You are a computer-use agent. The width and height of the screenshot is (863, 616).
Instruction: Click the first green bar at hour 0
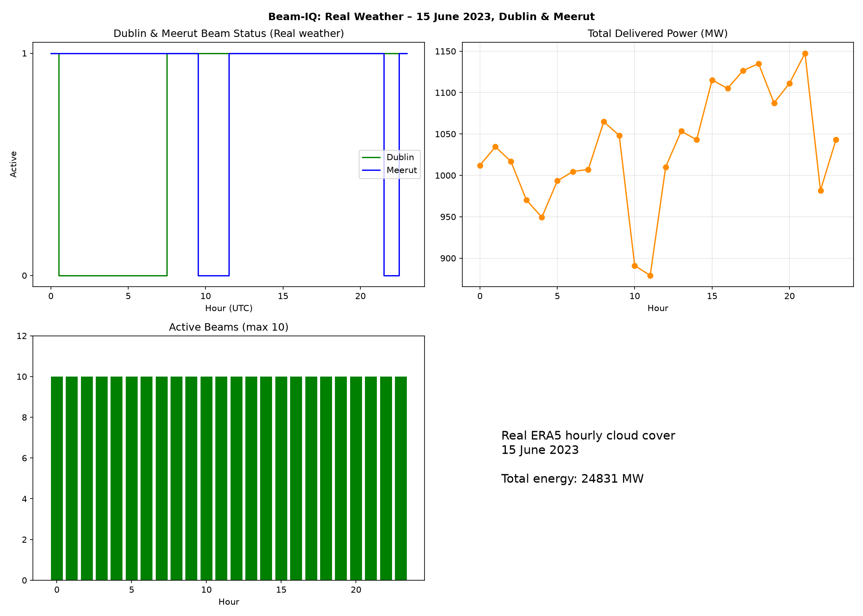tap(57, 478)
